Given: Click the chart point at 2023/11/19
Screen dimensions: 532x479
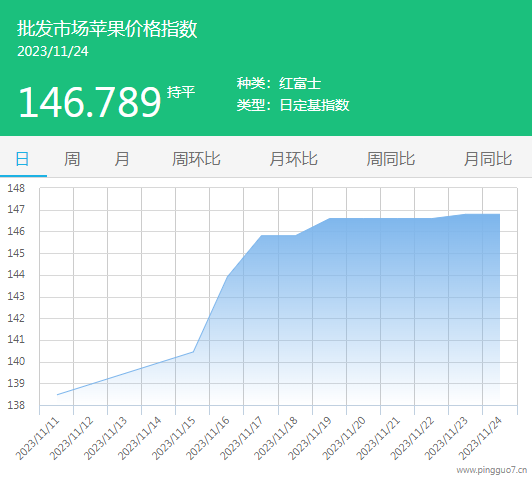Looking at the screenshot, I should click(x=329, y=218).
